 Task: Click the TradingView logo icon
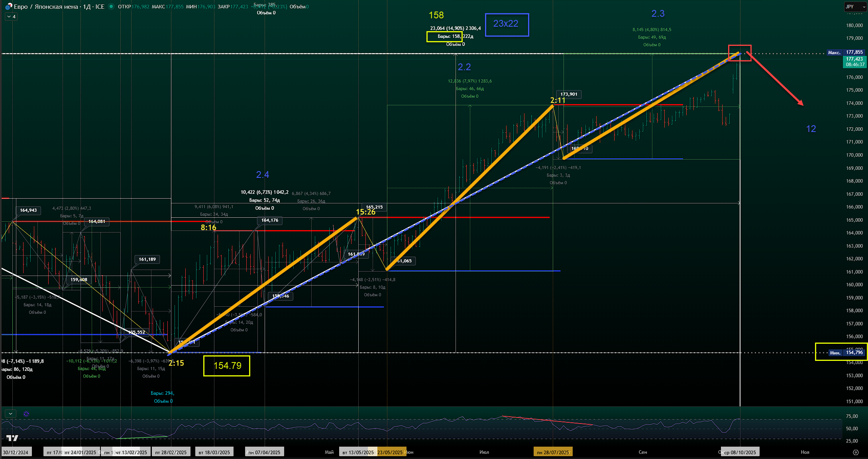[x=12, y=438]
